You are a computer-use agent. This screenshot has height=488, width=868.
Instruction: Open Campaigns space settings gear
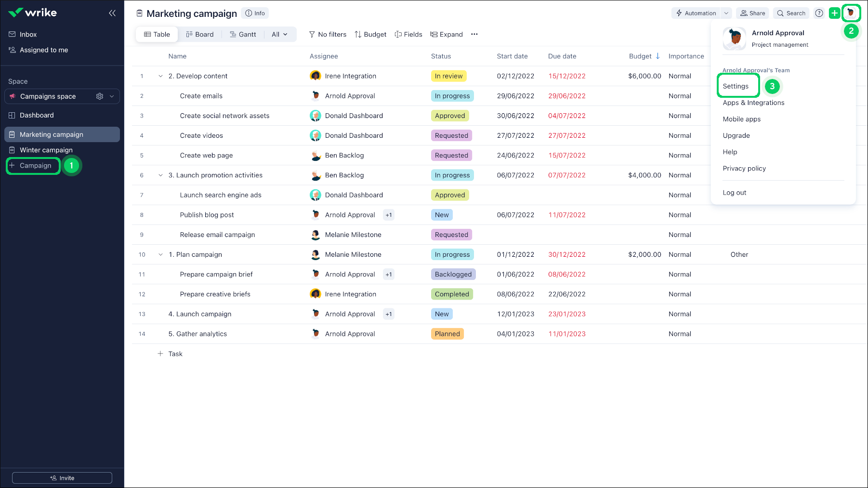click(x=100, y=96)
